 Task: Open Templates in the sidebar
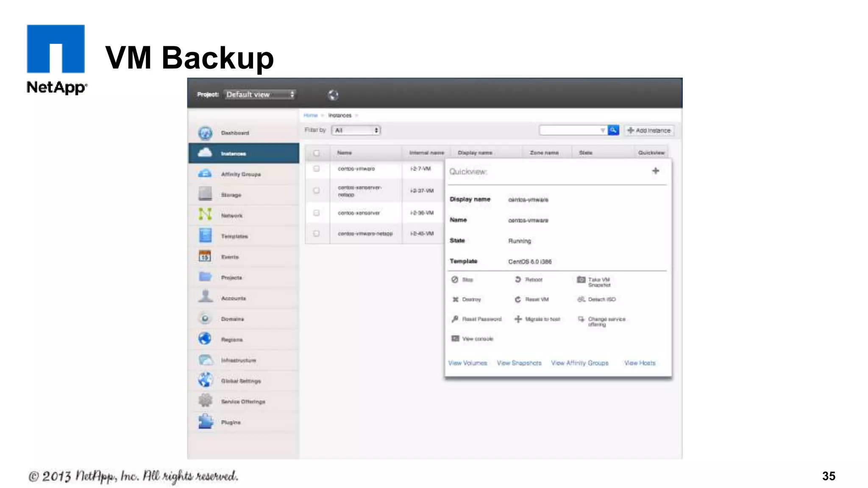pos(244,236)
